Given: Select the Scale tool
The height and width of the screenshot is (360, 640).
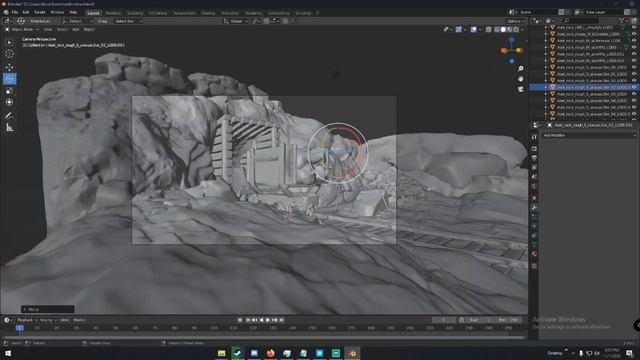Looking at the screenshot, I should [9, 91].
